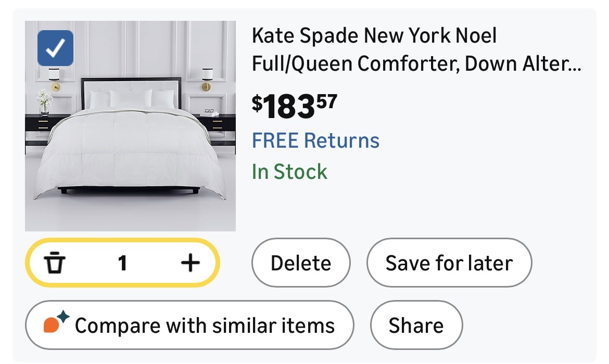Choose Save for later
The image size is (609, 364).
(x=449, y=263)
